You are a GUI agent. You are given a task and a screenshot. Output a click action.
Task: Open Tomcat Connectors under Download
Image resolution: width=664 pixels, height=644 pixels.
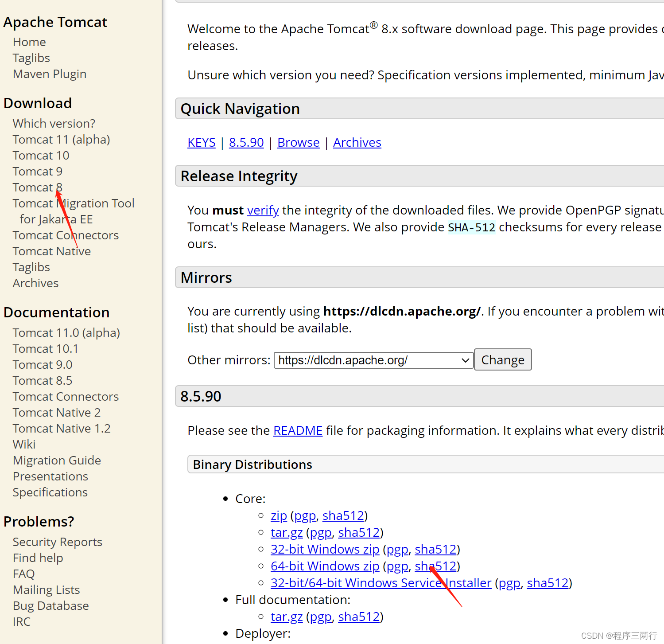click(66, 235)
